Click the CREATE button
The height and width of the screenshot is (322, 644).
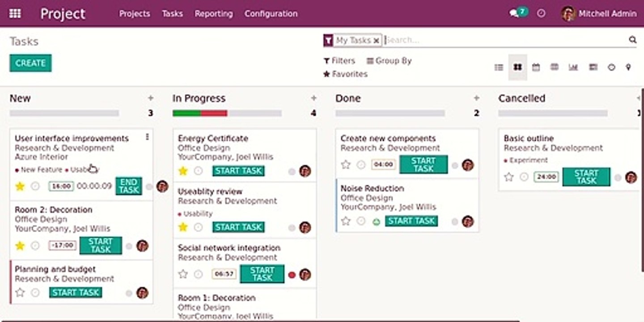pyautogui.click(x=30, y=63)
